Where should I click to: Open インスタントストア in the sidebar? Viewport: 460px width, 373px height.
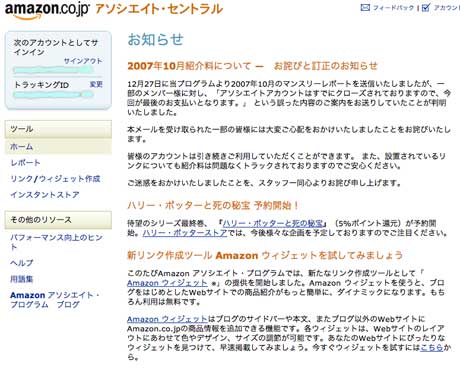click(45, 195)
